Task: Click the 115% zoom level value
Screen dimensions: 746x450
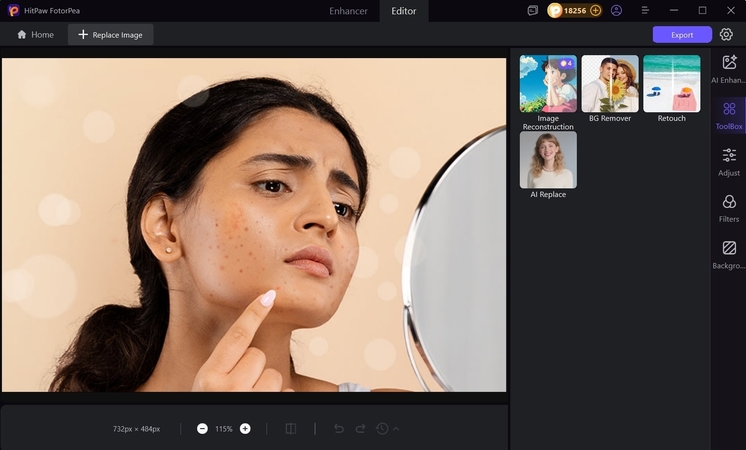Action: 224,429
